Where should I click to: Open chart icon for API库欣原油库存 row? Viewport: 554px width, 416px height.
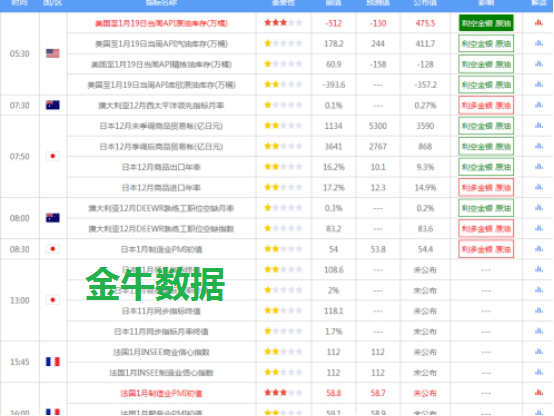pyautogui.click(x=539, y=84)
